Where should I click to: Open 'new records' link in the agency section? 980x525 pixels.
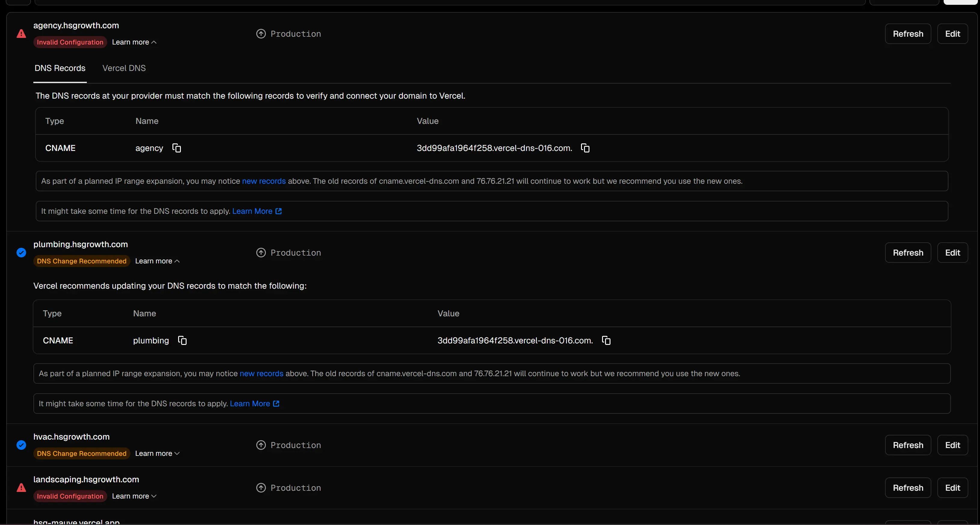point(264,181)
